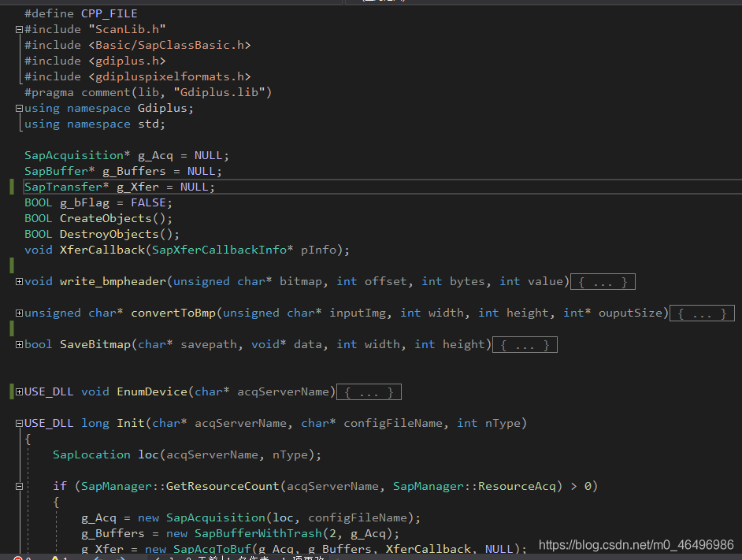
Task: Expand the SaveBitmap function
Action: coord(19,345)
